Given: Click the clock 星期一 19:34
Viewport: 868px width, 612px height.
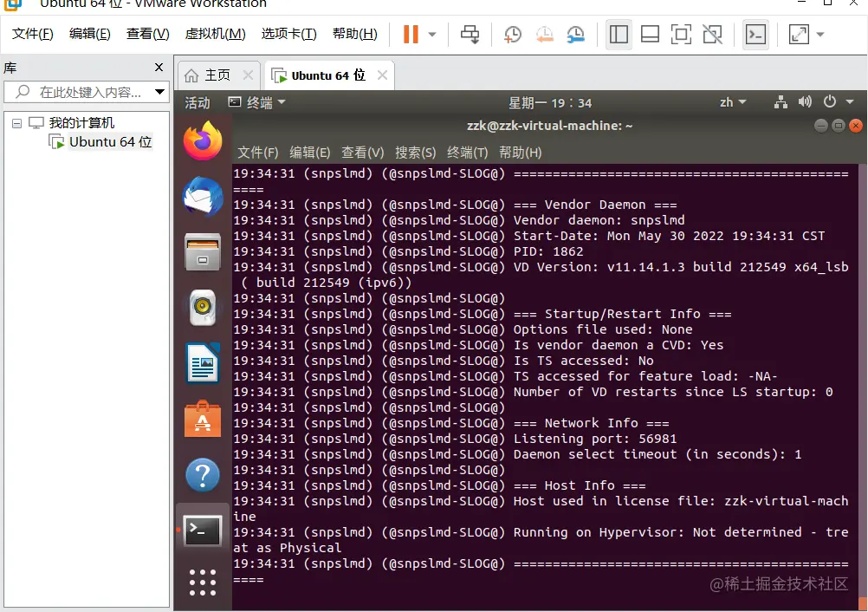Looking at the screenshot, I should point(550,102).
